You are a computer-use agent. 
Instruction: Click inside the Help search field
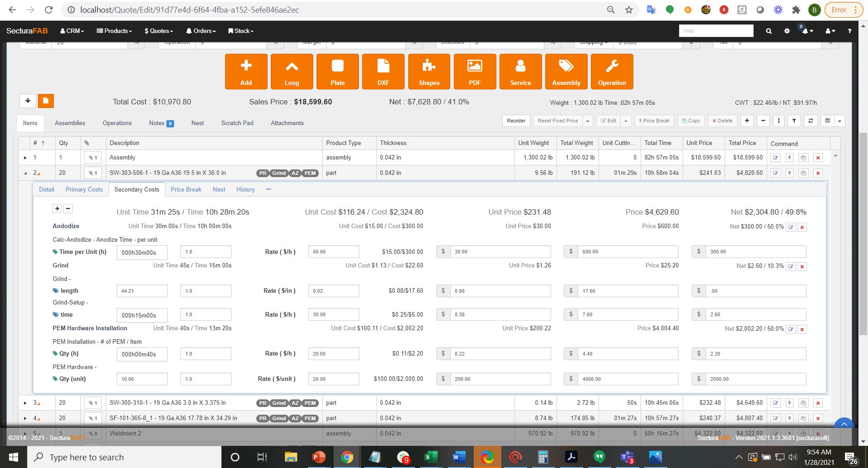[x=716, y=31]
